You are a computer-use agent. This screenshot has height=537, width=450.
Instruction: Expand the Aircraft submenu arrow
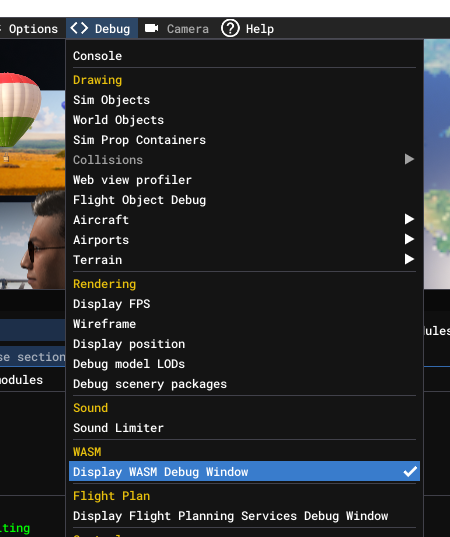click(409, 219)
